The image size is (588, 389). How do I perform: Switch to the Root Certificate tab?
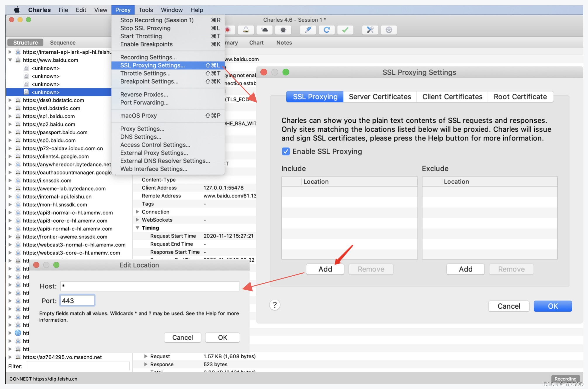pyautogui.click(x=520, y=97)
